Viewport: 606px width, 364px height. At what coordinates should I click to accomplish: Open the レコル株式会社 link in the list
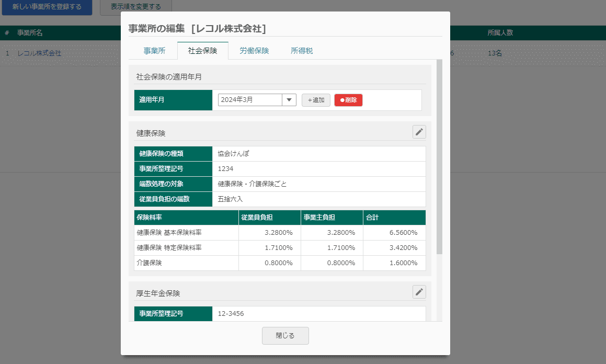click(39, 53)
